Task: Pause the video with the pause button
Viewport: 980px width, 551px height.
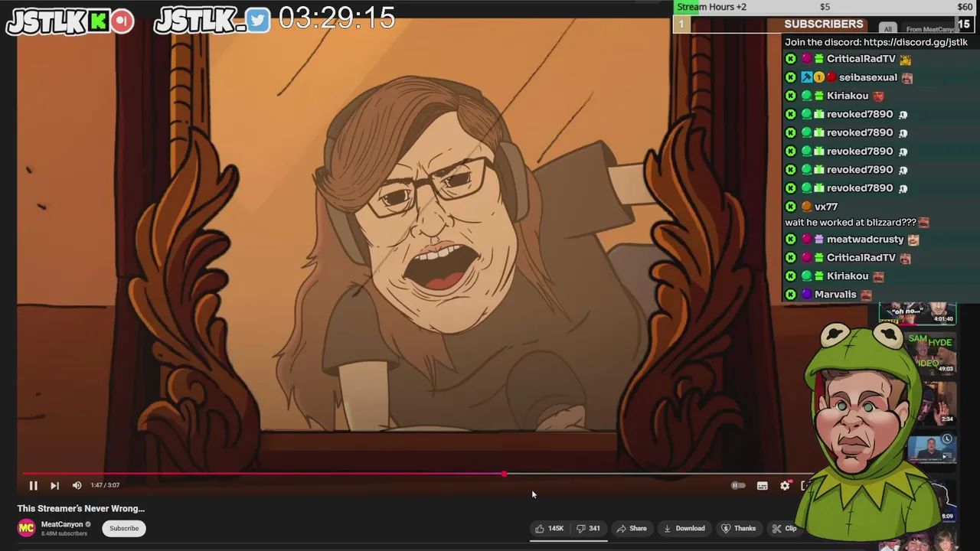Action: [x=34, y=485]
